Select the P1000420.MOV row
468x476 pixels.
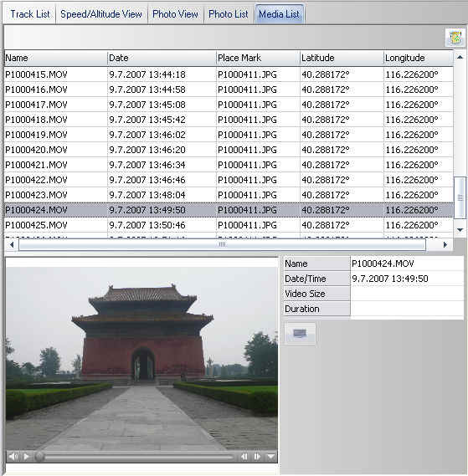click(x=229, y=150)
